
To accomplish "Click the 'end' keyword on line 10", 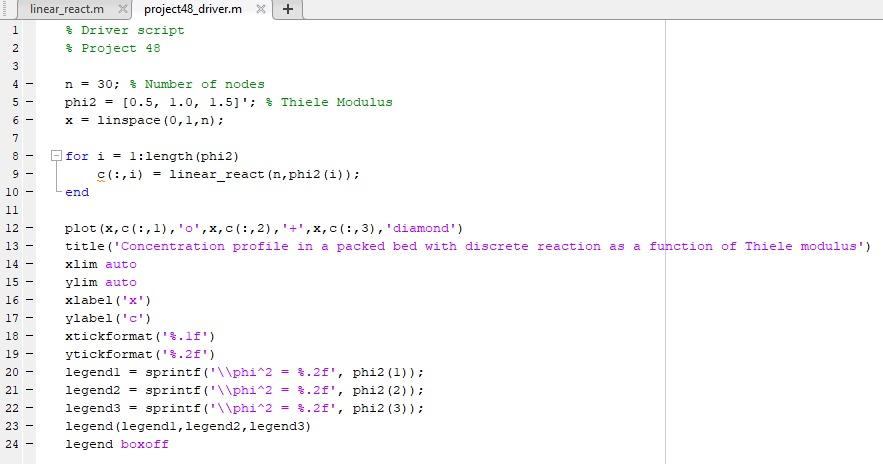I will point(77,193).
